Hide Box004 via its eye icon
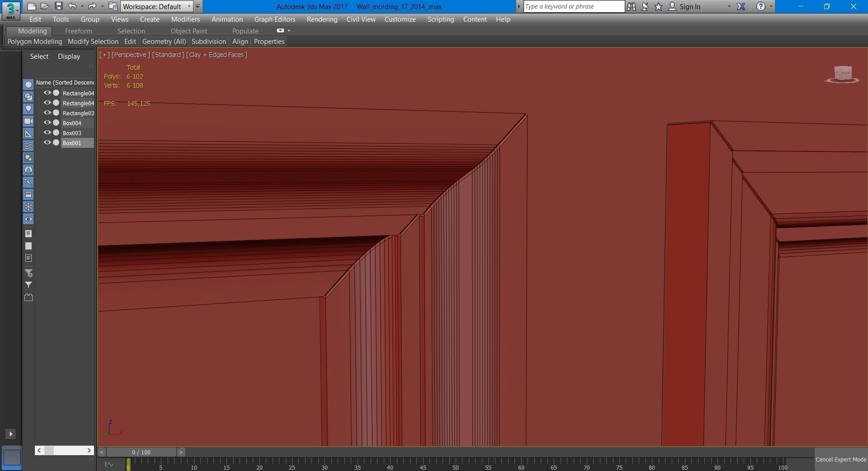Image resolution: width=868 pixels, height=471 pixels. pos(47,122)
